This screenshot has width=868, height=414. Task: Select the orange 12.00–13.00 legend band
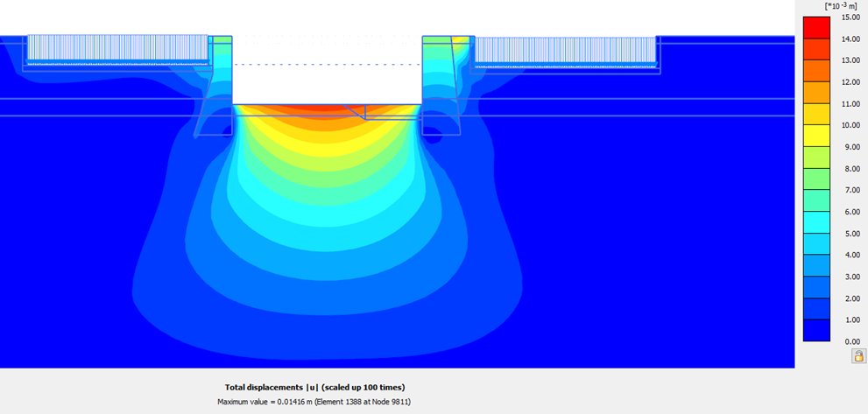816,70
